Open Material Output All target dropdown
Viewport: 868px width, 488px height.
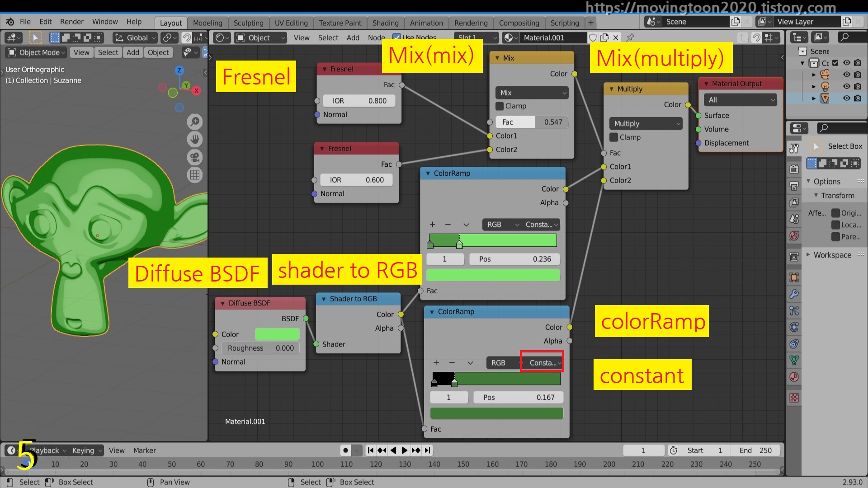pos(740,100)
